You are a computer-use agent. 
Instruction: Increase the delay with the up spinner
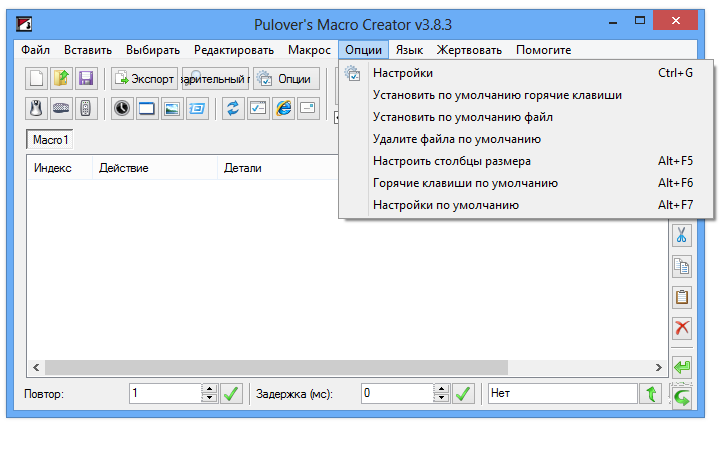coord(442,389)
